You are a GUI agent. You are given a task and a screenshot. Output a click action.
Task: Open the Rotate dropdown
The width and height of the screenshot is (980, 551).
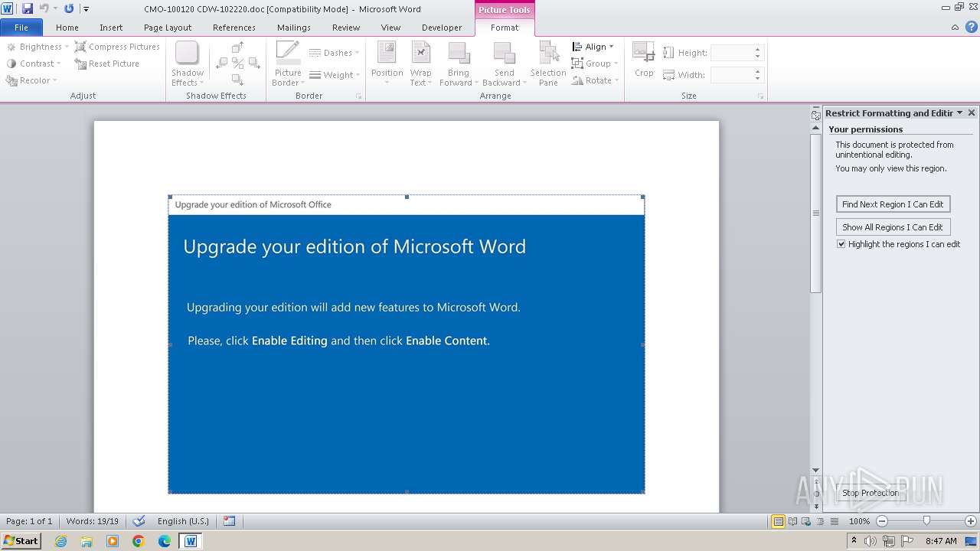coord(596,80)
